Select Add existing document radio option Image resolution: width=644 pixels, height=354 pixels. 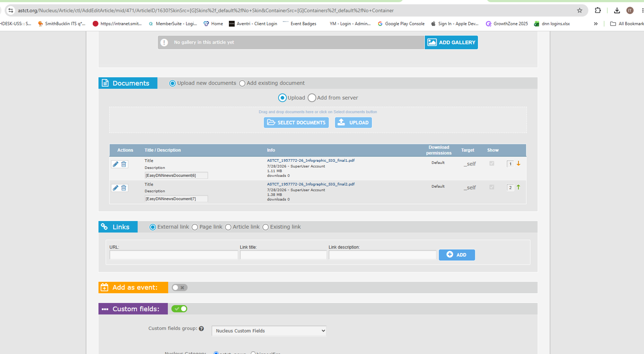click(242, 83)
